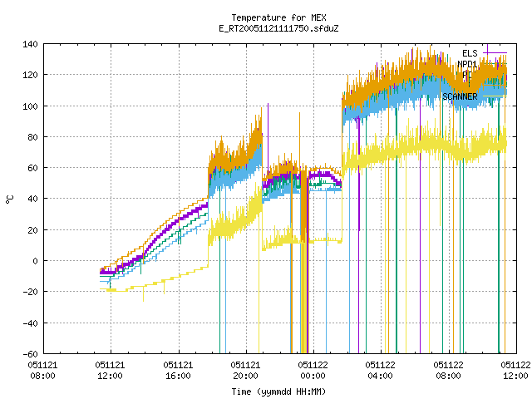The height and width of the screenshot is (399, 532).
Task: Click the 051121 20:00 x-axis tick label
Action: pyautogui.click(x=245, y=371)
